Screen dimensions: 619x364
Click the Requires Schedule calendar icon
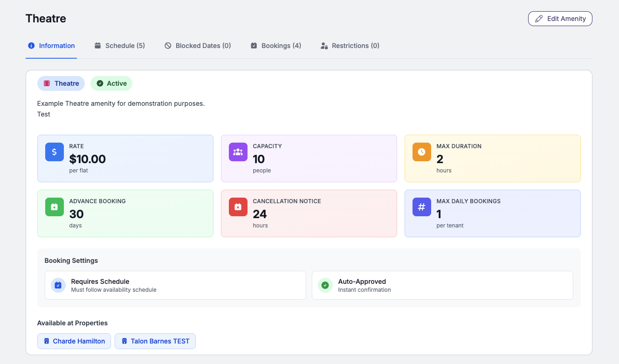click(x=58, y=285)
